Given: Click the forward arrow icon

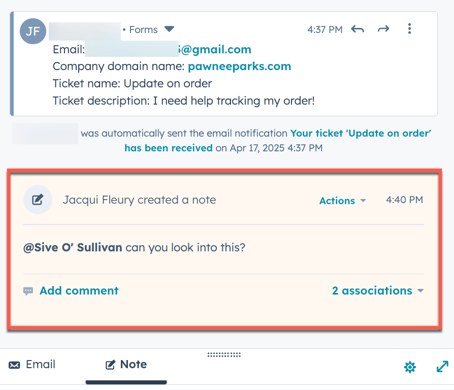Looking at the screenshot, I should 383,29.
